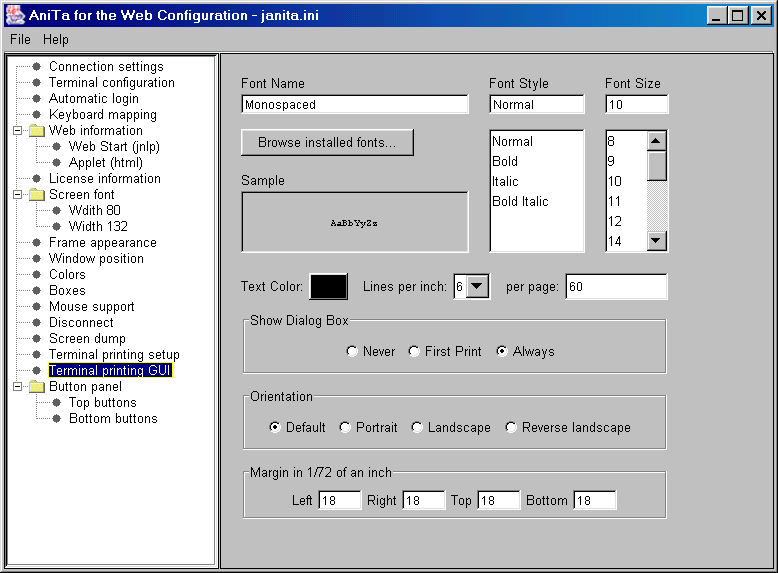Collapse the Screen font tree node
778x573 pixels.
[17, 195]
